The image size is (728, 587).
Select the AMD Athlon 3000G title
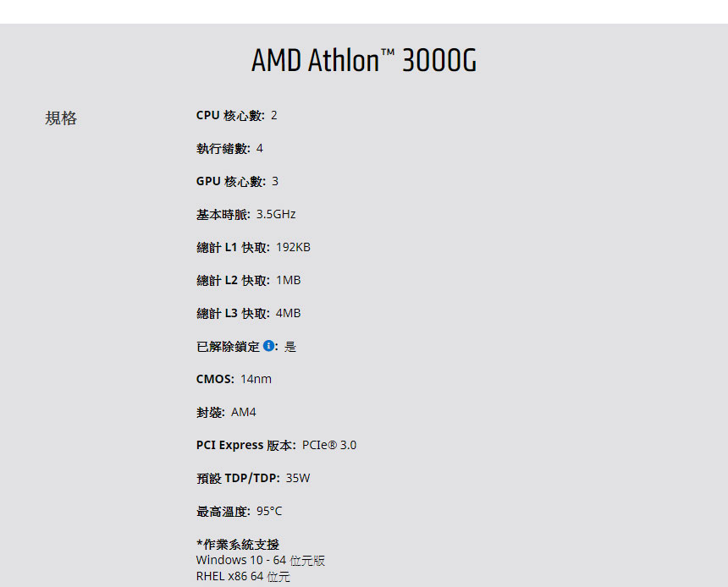click(x=364, y=60)
